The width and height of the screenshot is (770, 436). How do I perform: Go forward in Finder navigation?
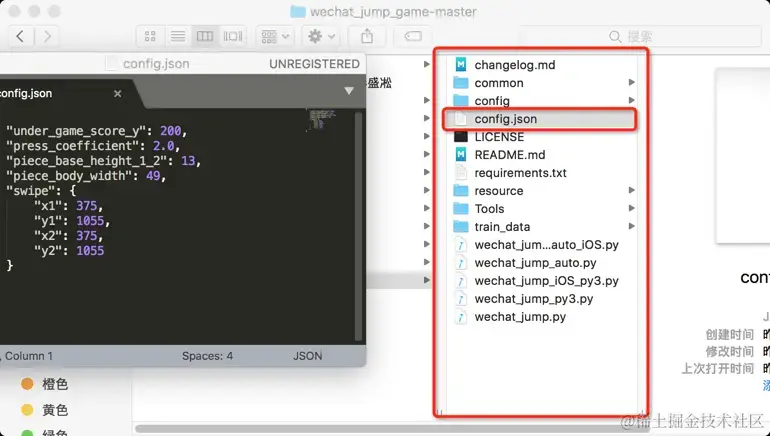47,36
